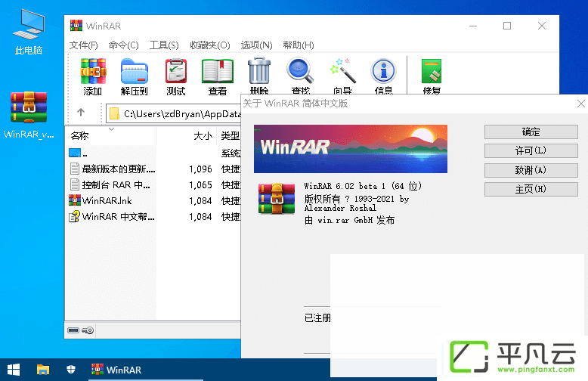Viewport: 588px width, 381px height.
Task: Click the 致谢(A) button
Action: pos(531,170)
